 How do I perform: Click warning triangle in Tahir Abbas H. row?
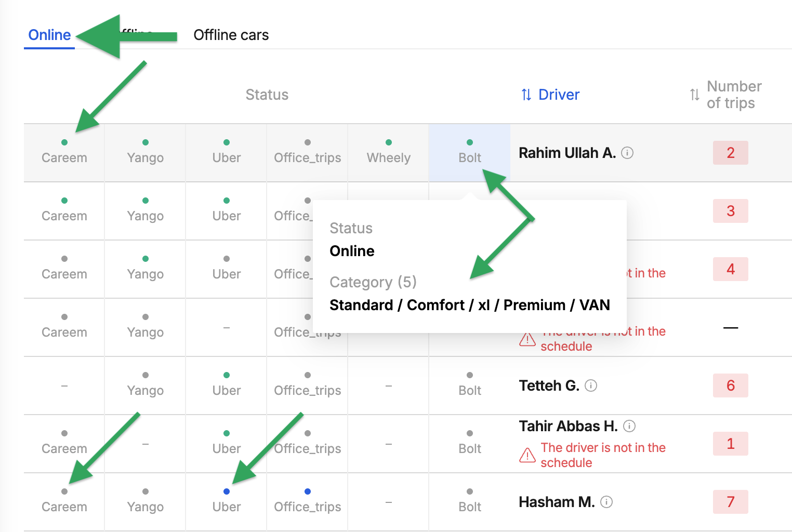[x=527, y=455]
